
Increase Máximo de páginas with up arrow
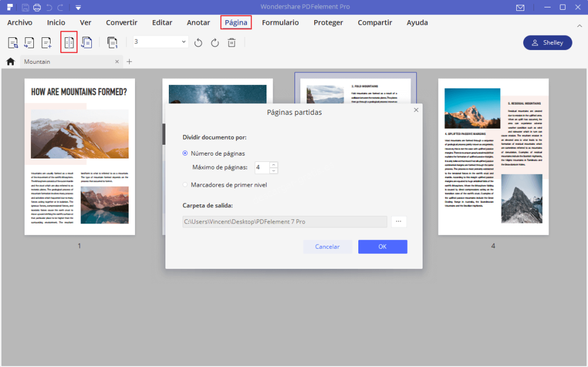tap(274, 165)
